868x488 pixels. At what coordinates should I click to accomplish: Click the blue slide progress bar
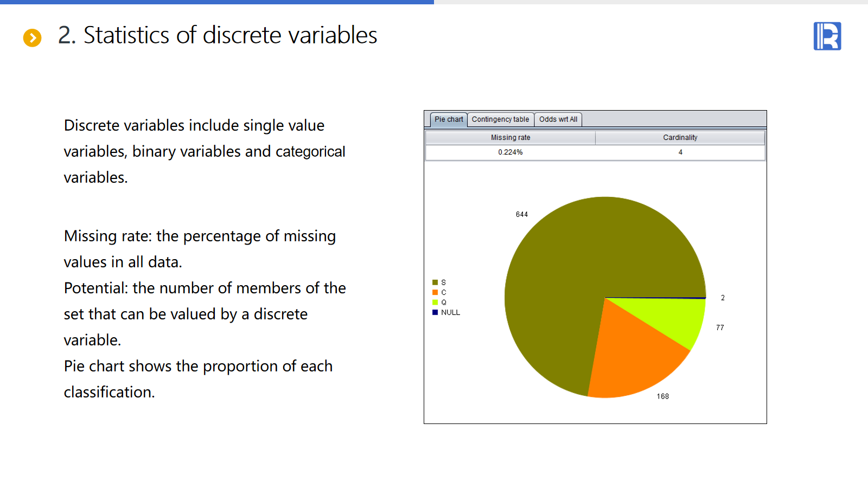(x=217, y=2)
